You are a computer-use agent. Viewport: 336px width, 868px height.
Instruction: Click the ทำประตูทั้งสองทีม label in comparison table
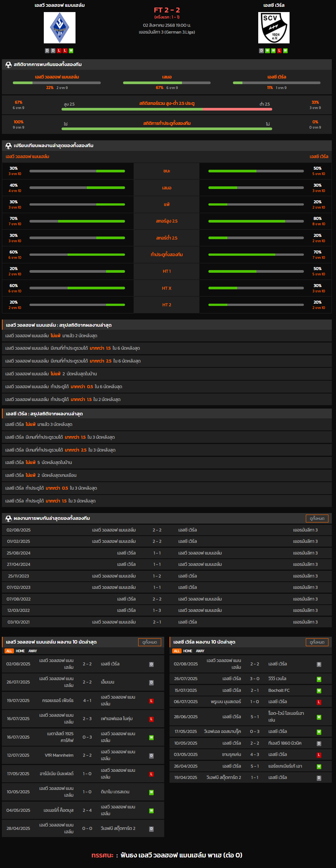click(x=167, y=255)
